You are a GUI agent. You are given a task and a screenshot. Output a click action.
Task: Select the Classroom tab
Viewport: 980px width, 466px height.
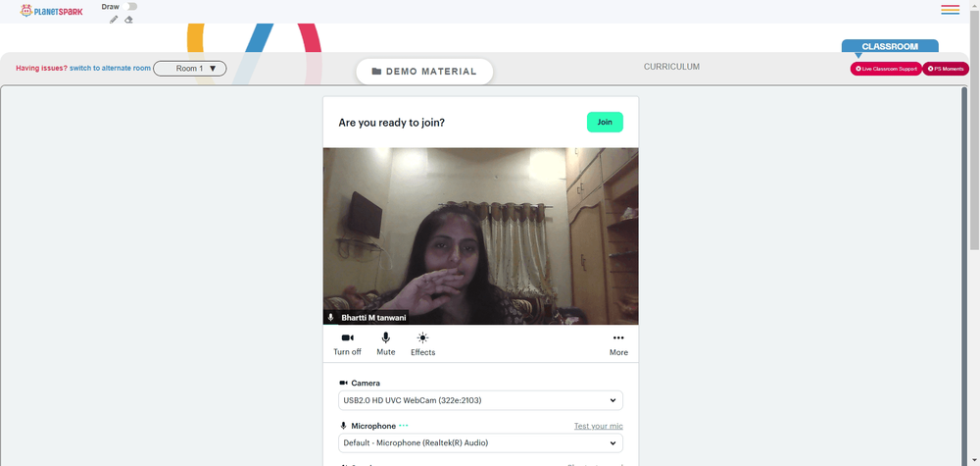point(890,46)
